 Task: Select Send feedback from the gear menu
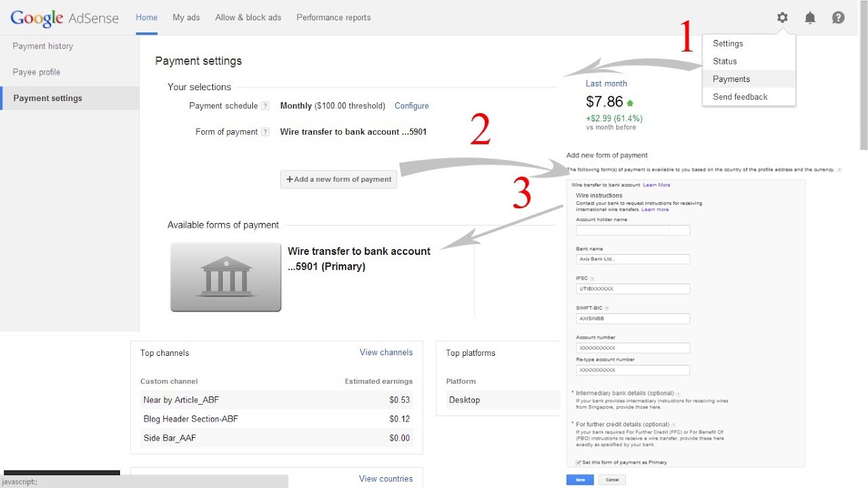point(749,96)
